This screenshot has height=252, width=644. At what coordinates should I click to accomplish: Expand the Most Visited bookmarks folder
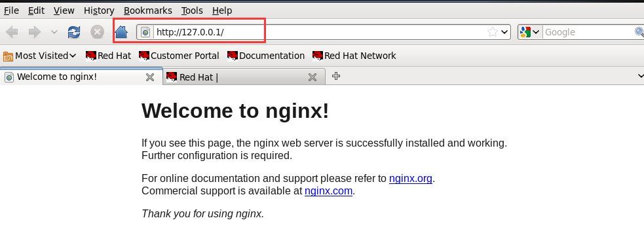pyautogui.click(x=40, y=56)
